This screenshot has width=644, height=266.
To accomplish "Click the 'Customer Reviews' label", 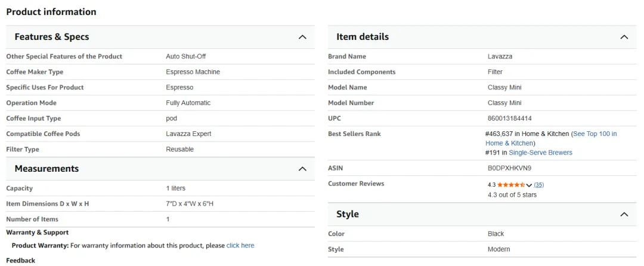I will (x=356, y=184).
